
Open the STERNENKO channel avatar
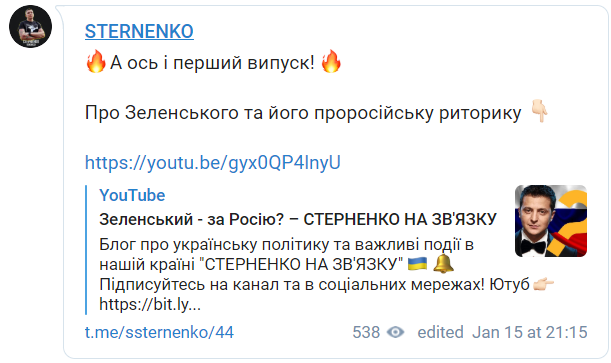click(x=30, y=26)
